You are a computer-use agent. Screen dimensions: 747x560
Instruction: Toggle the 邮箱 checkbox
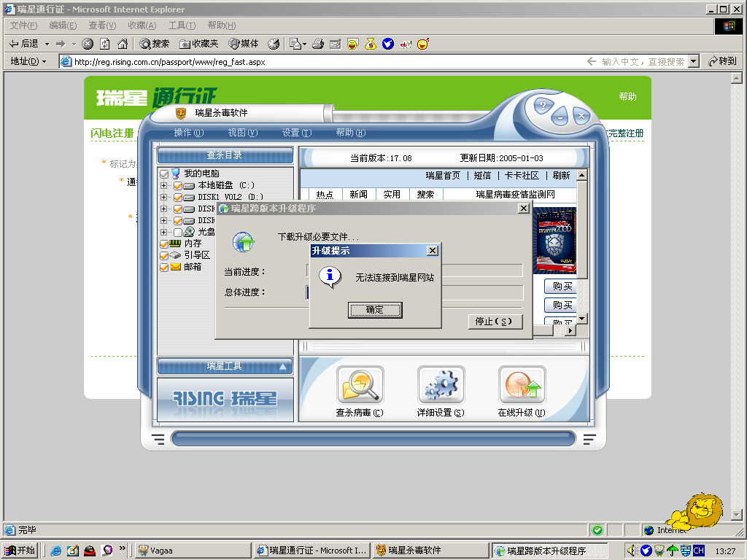164,267
